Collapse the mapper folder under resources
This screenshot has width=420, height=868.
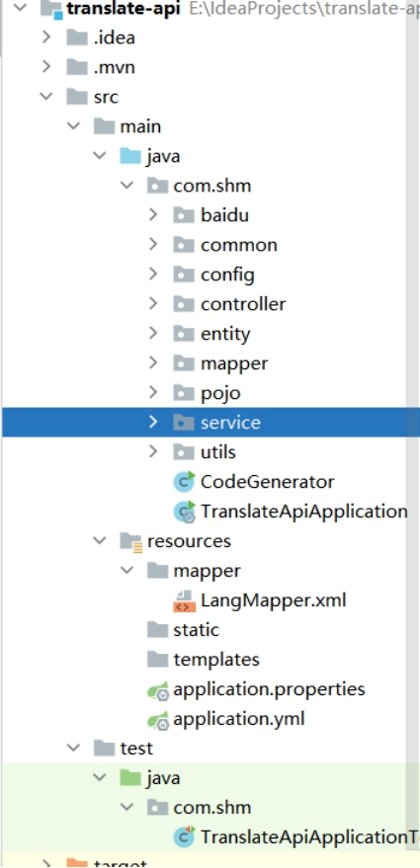point(127,570)
